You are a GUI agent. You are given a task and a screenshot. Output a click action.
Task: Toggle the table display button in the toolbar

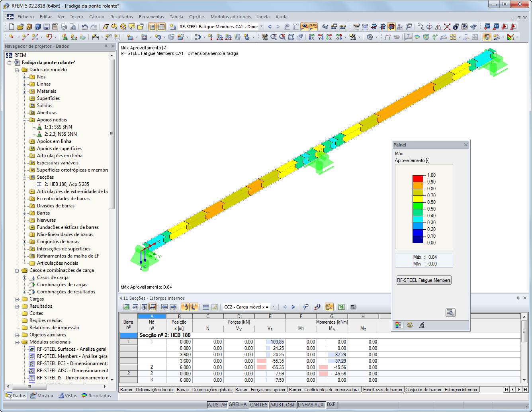tap(161, 27)
